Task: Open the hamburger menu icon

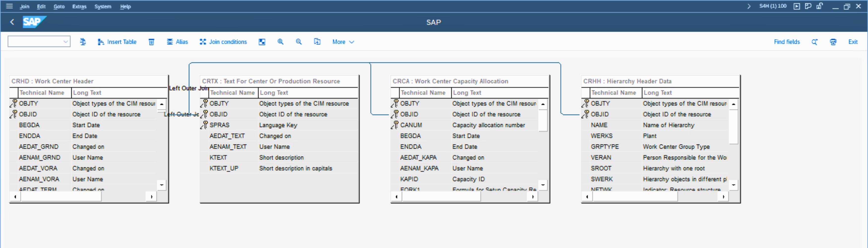Action: coord(9,6)
